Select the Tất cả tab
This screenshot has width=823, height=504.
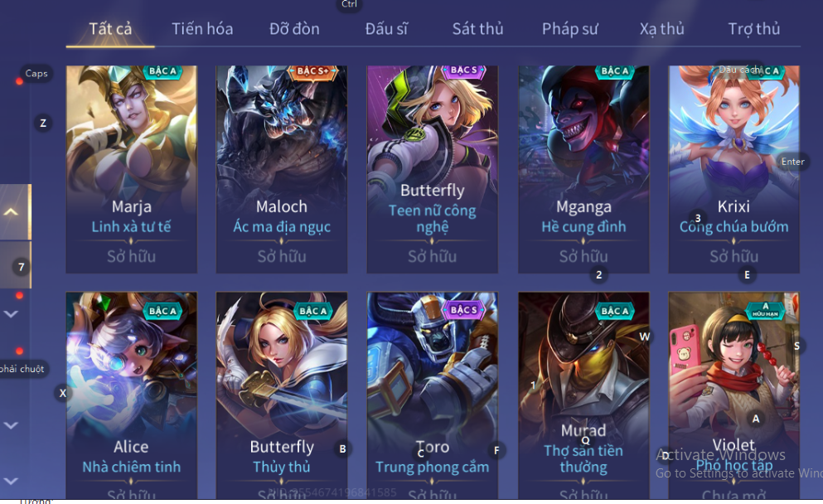coord(110,29)
